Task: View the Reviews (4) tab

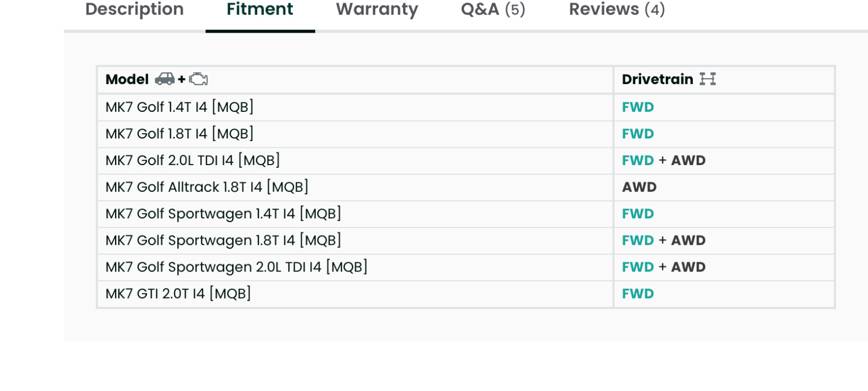Action: pyautogui.click(x=617, y=9)
